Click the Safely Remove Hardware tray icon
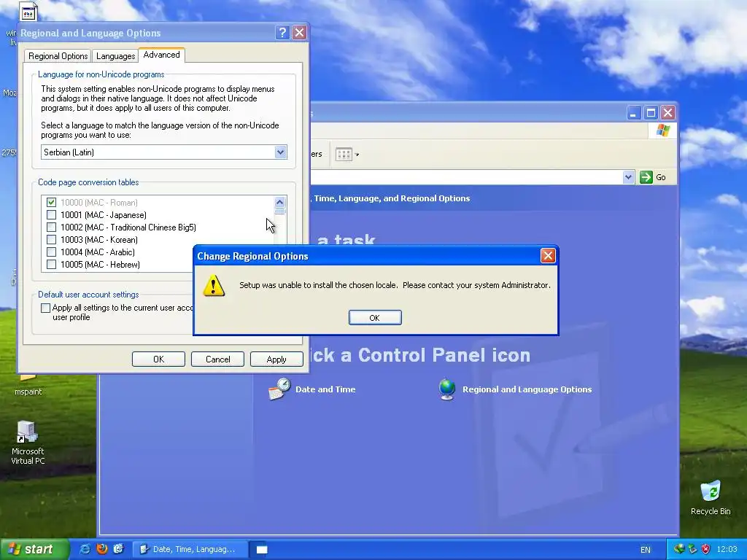 point(692,549)
